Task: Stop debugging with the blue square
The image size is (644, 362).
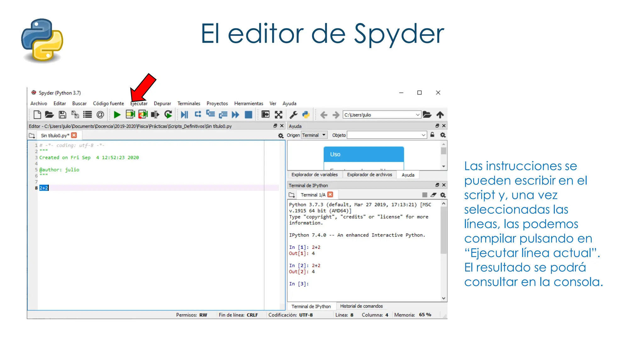Action: point(248,115)
